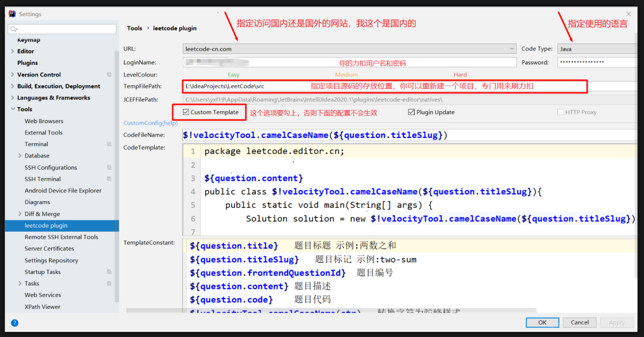Click ${question.title} in TemplateConstant

click(x=234, y=246)
